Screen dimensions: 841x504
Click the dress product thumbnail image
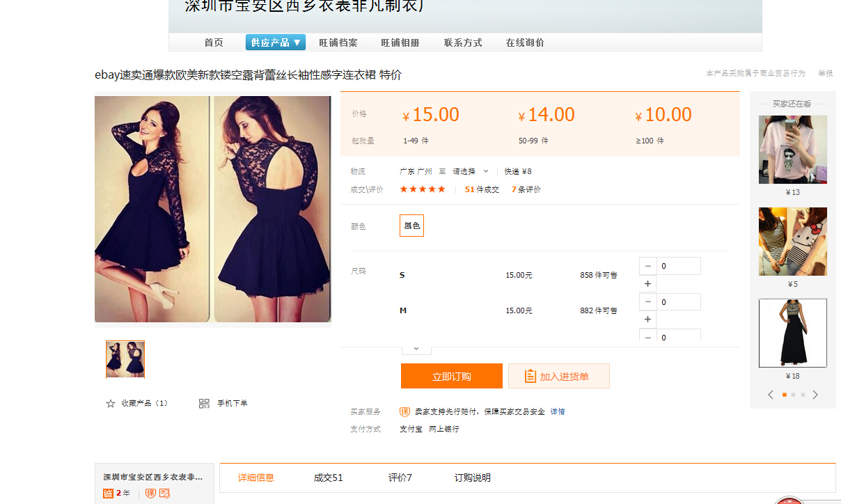click(125, 359)
